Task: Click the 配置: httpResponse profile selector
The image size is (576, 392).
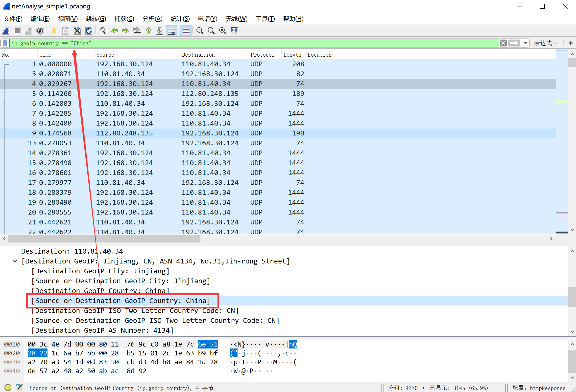Action: [538, 388]
